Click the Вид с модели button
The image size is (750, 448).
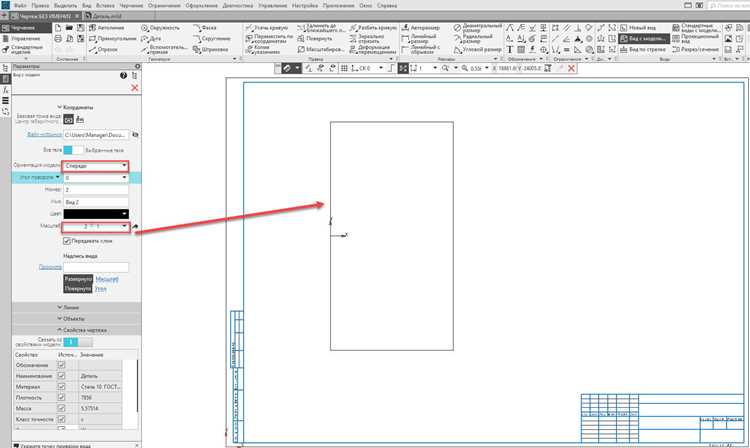pyautogui.click(x=643, y=38)
